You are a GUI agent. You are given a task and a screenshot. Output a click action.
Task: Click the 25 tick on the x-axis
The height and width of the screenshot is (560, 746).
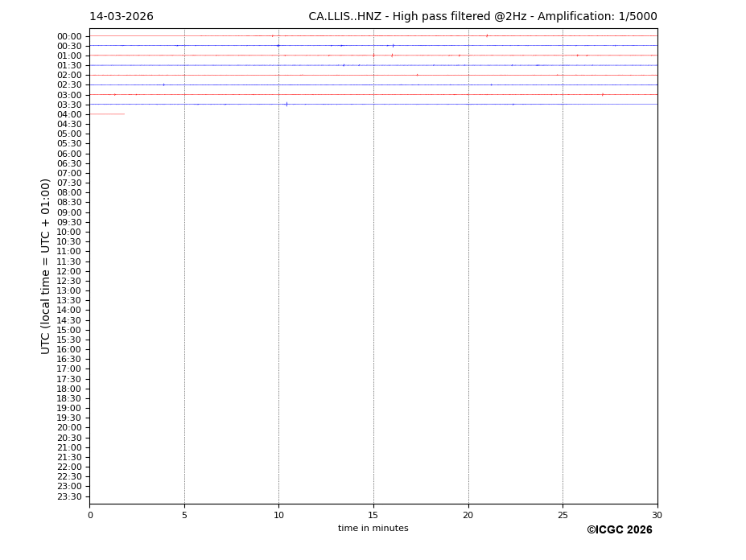(x=563, y=515)
